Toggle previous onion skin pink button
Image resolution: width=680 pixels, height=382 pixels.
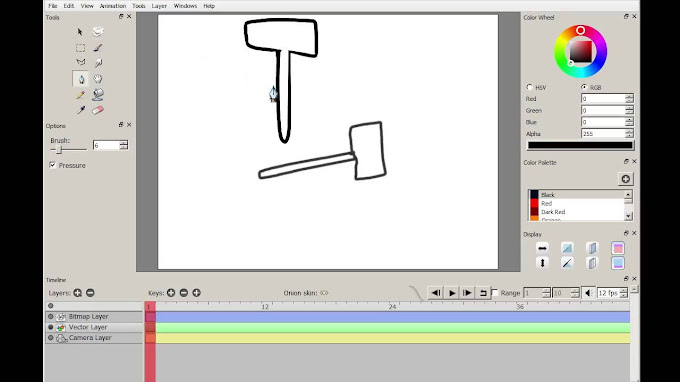pos(618,248)
